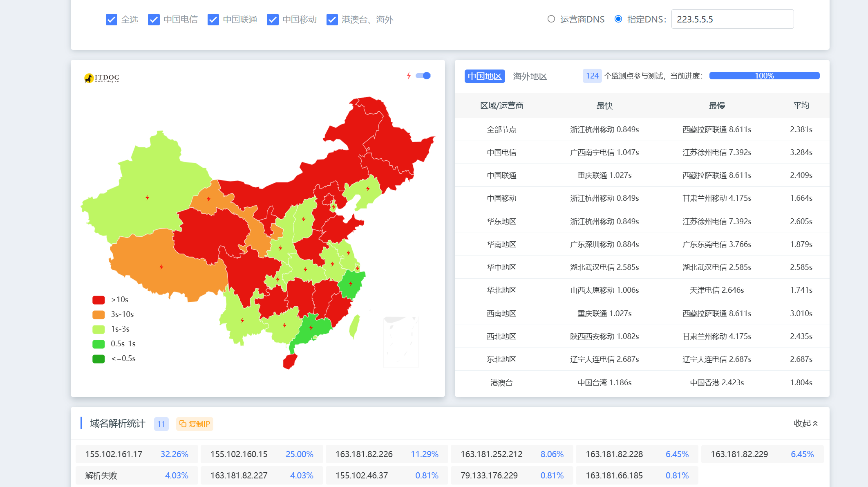868x487 pixels.
Task: Click the orange 3s-10s legend swatch
Action: [x=98, y=314]
